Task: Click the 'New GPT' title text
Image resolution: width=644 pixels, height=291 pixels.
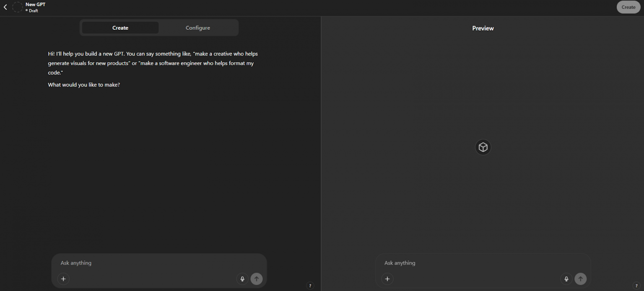Action: pos(35,5)
